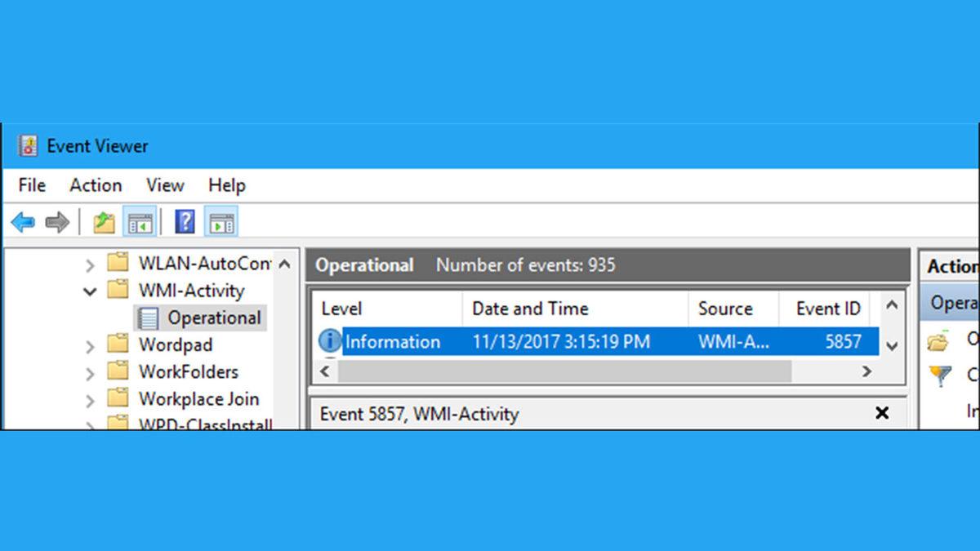Toggle the console tree pane visibility
Screen dimensions: 980x551
[x=140, y=221]
